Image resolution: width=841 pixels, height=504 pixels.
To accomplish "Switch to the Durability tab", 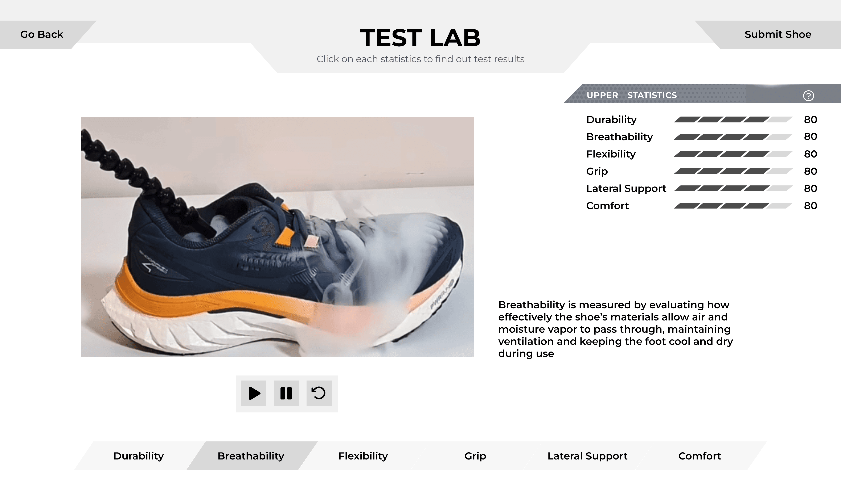I will [x=138, y=456].
